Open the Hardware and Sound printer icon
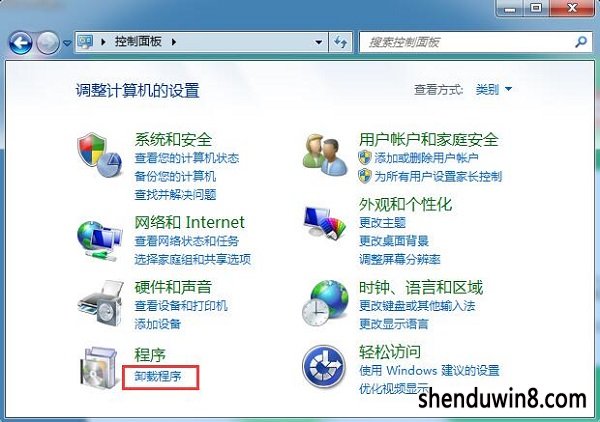The height and width of the screenshot is (422, 600). pos(101,303)
